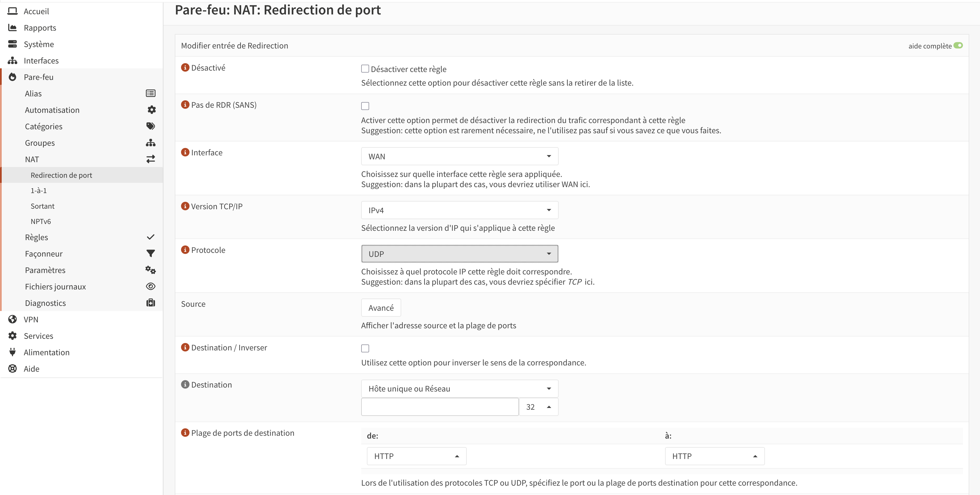Viewport: 980px width, 495px height.
Task: Check the Désactiver cette règle checkbox
Action: (365, 69)
